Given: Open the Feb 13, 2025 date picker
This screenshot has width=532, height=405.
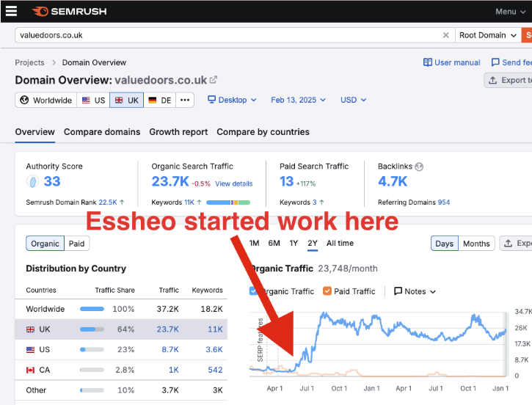Looking at the screenshot, I should [x=298, y=100].
